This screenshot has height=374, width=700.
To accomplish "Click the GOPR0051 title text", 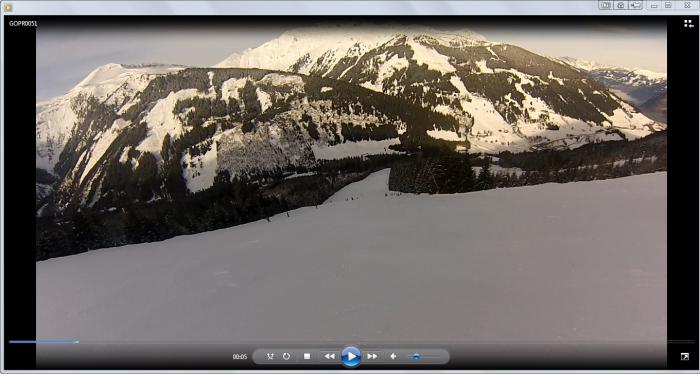I will point(23,24).
